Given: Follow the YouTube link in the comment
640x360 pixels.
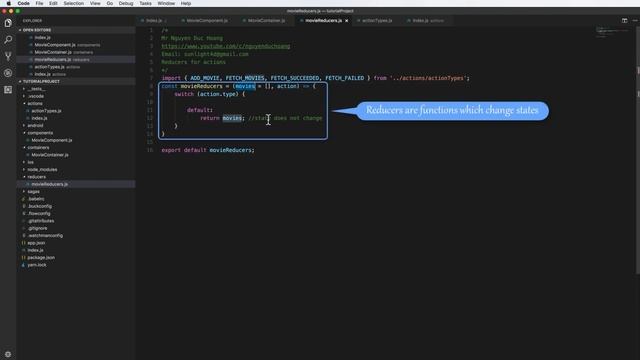Looking at the screenshot, I should click(226, 46).
